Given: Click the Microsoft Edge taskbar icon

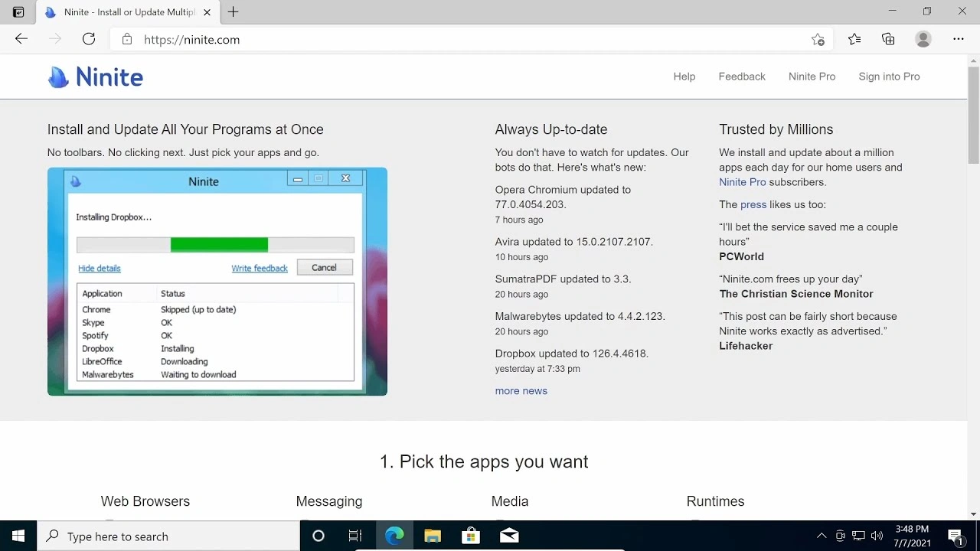Looking at the screenshot, I should tap(394, 536).
